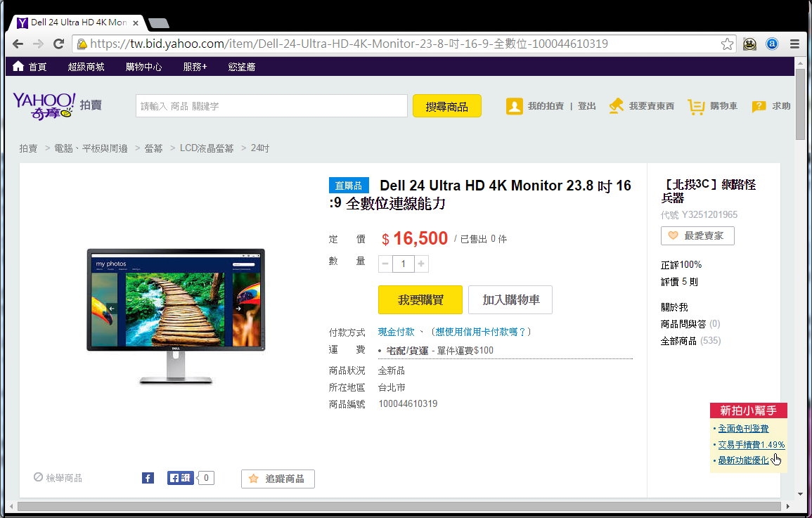This screenshot has width=812, height=518.
Task: Click the Facebook like count 0
Action: (206, 478)
